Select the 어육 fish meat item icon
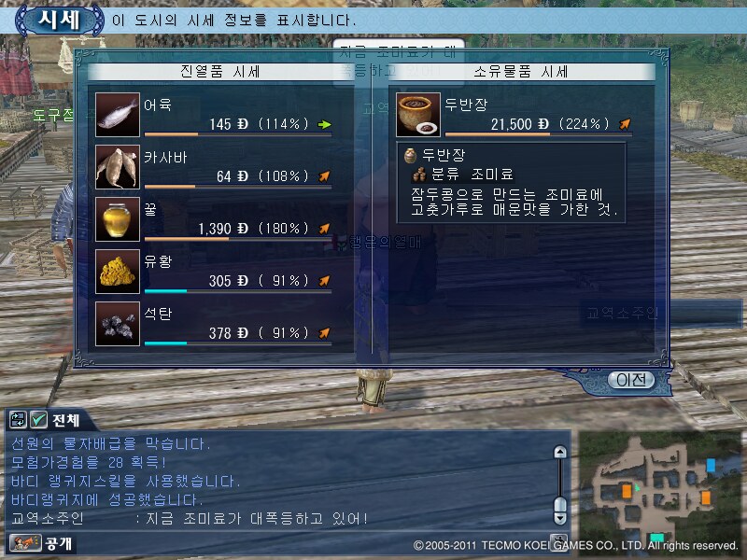Screen dimensions: 747x560 tap(118, 115)
